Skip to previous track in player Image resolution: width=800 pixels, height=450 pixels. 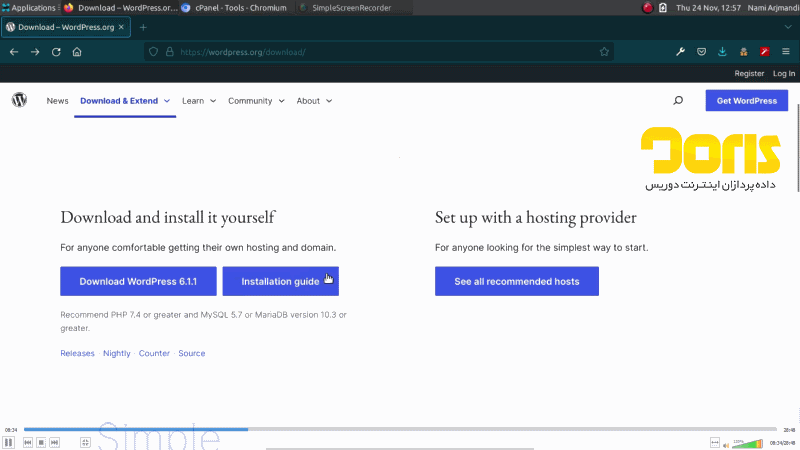coord(28,442)
